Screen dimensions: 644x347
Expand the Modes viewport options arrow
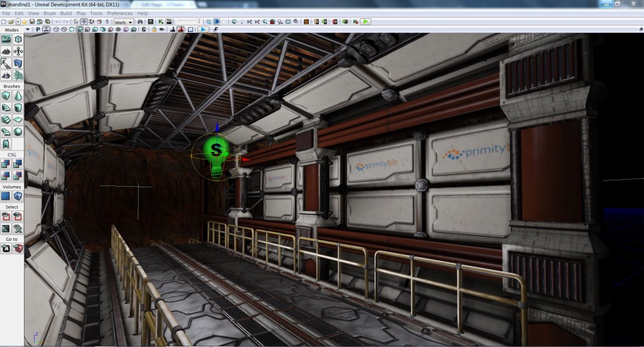[27, 30]
